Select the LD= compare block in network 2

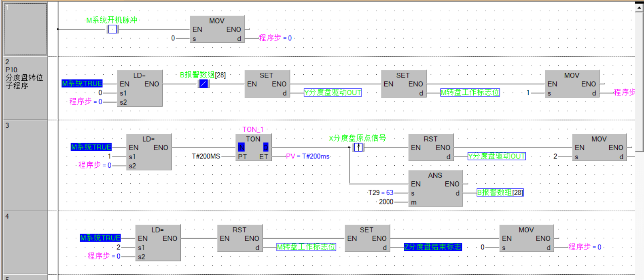[140, 88]
